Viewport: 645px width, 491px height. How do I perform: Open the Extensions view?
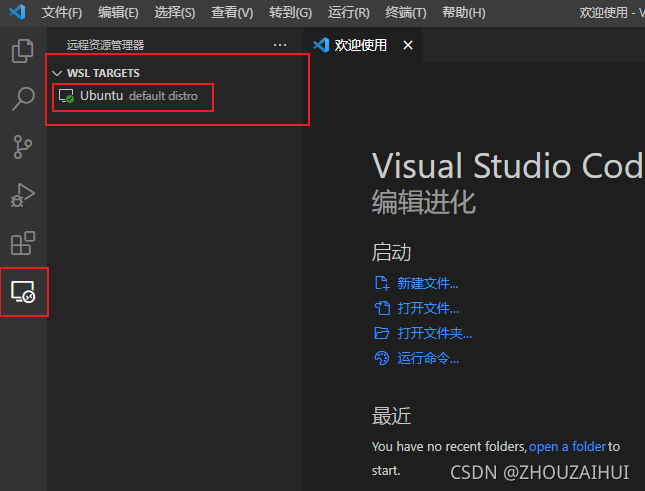pyautogui.click(x=23, y=243)
